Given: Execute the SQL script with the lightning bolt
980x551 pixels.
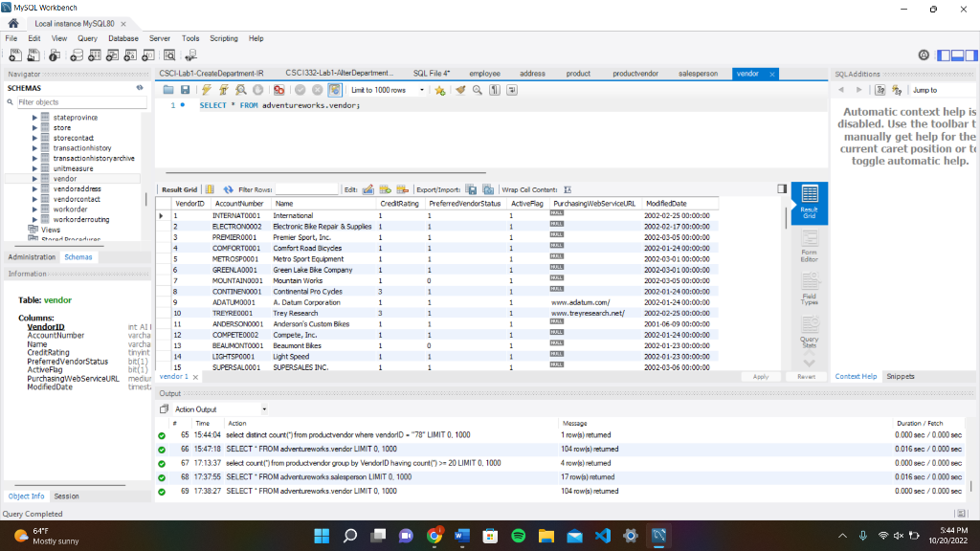Looking at the screenshot, I should click(207, 91).
